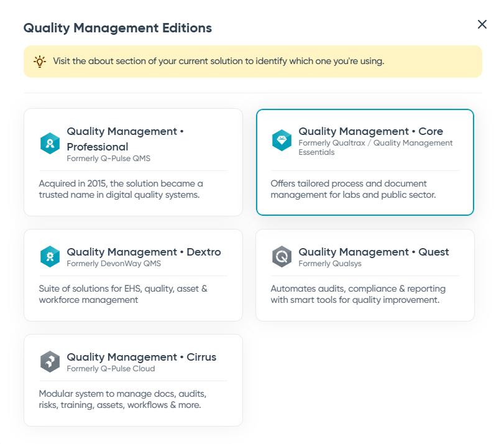Viewport: 504px width, 444px height.
Task: Click the Dextro edition hexagon icon
Action: 50,256
